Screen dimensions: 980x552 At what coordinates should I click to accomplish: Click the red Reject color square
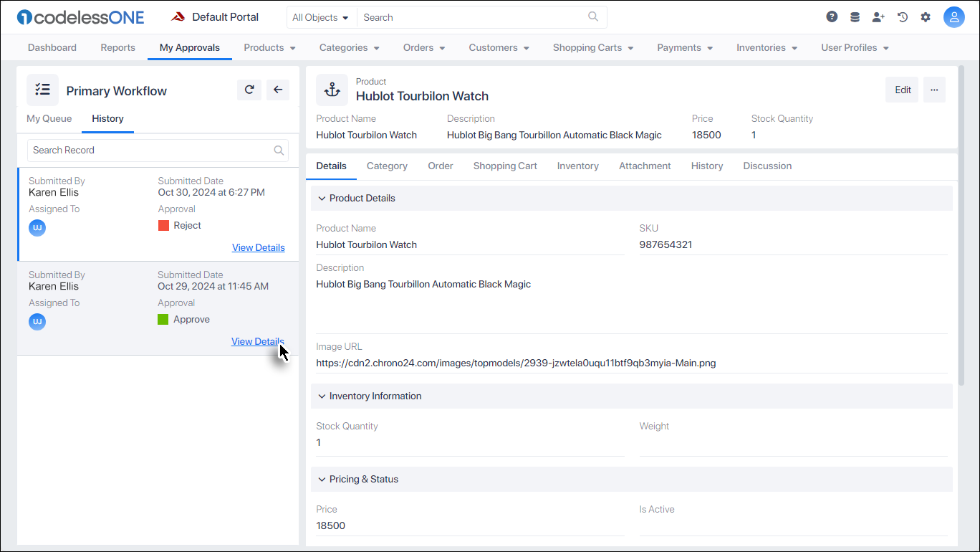pyautogui.click(x=163, y=225)
